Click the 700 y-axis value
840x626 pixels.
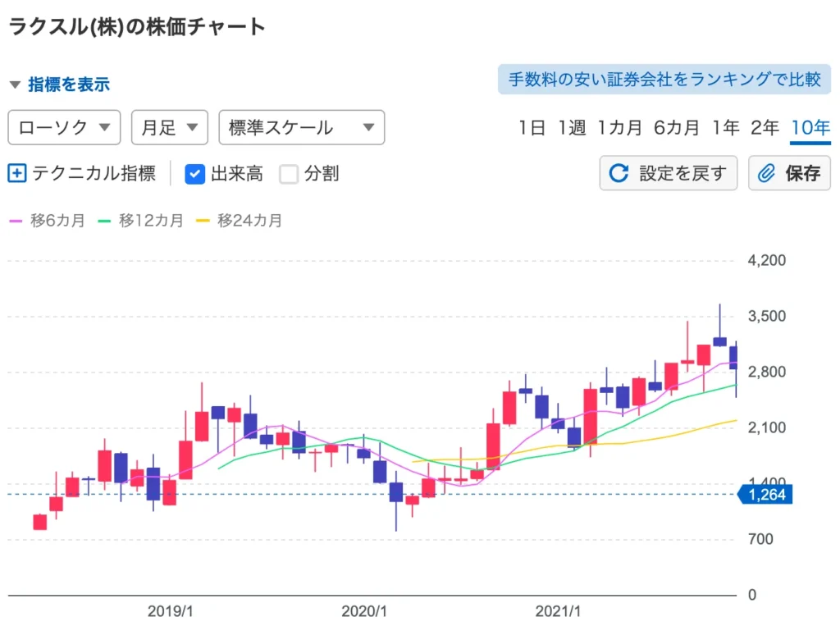click(760, 539)
